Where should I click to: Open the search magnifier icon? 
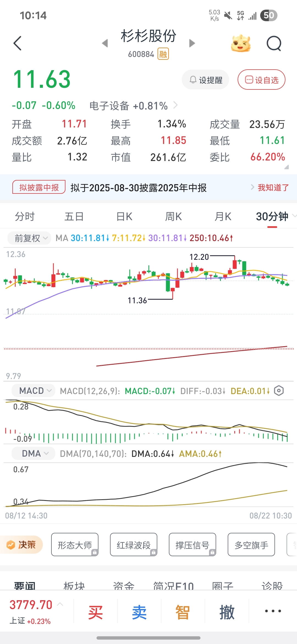click(274, 43)
